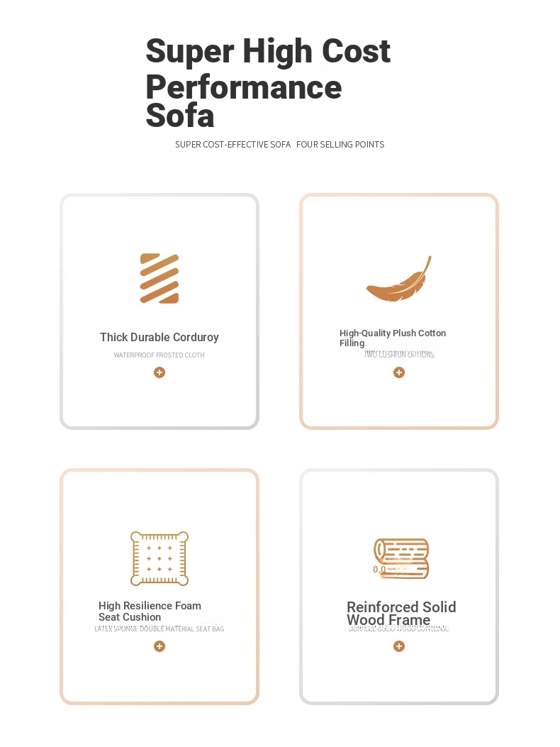The image size is (560, 747).
Task: Click the 'Two Cushion Options' caption
Action: [400, 355]
